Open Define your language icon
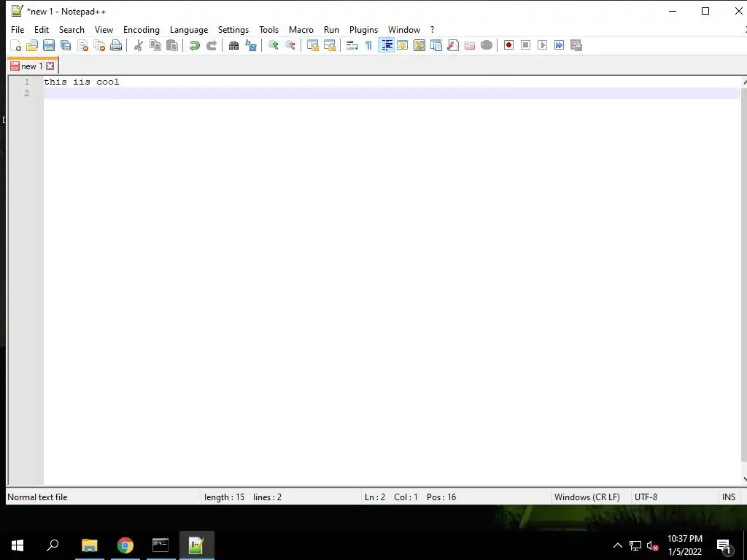 click(403, 45)
